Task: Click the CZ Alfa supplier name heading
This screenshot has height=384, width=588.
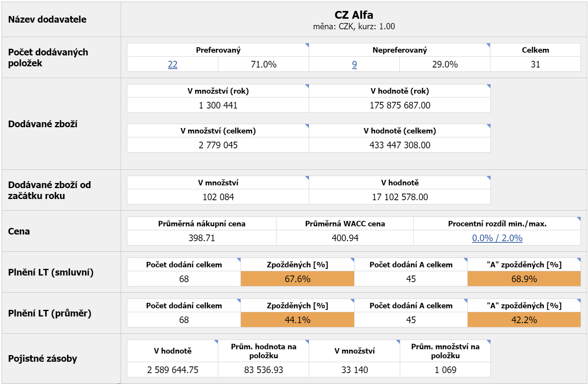Action: tap(354, 15)
